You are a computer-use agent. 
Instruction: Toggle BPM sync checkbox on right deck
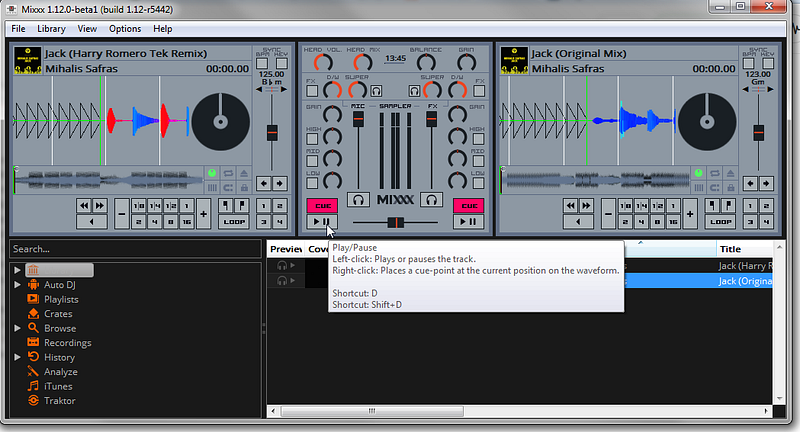749,63
